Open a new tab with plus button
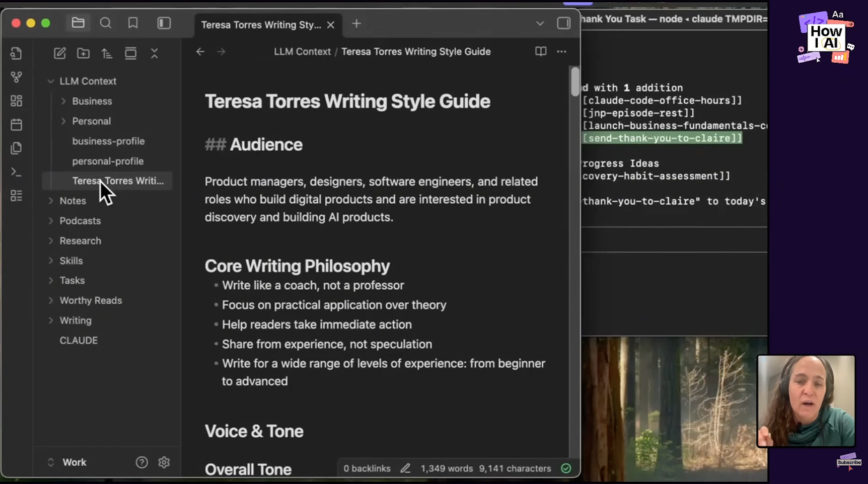Screen dimensions: 868x484 tap(357, 24)
